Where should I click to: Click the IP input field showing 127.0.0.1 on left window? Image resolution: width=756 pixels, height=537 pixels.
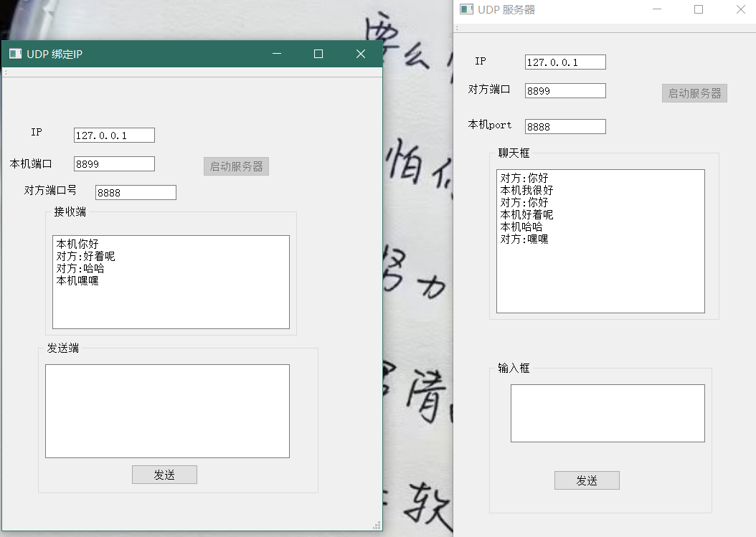point(113,134)
